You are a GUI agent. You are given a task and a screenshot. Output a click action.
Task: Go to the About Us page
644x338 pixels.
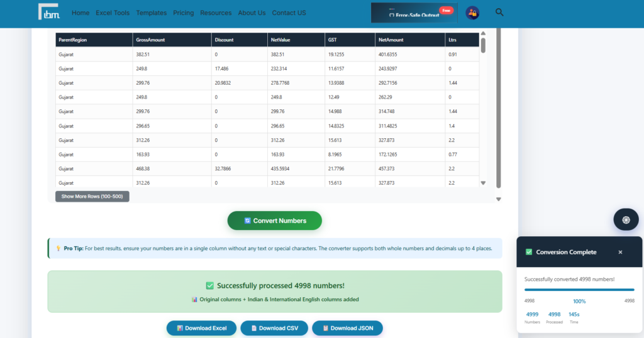[x=252, y=13]
